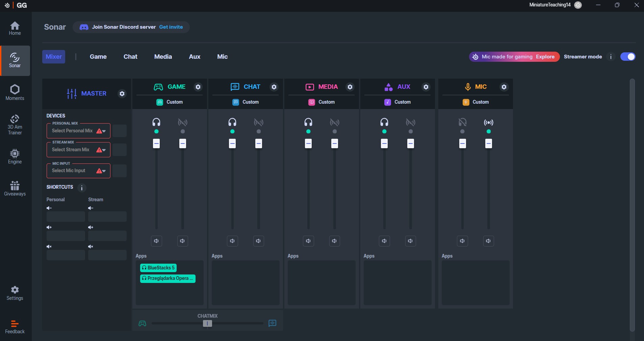Click the Shortcuts info icon

(x=82, y=188)
